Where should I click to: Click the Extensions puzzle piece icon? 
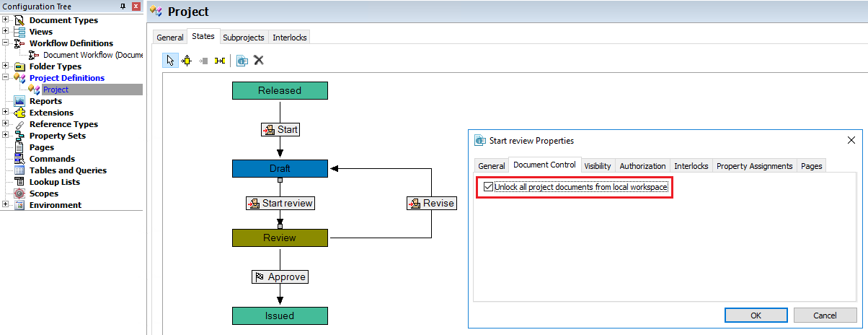19,113
